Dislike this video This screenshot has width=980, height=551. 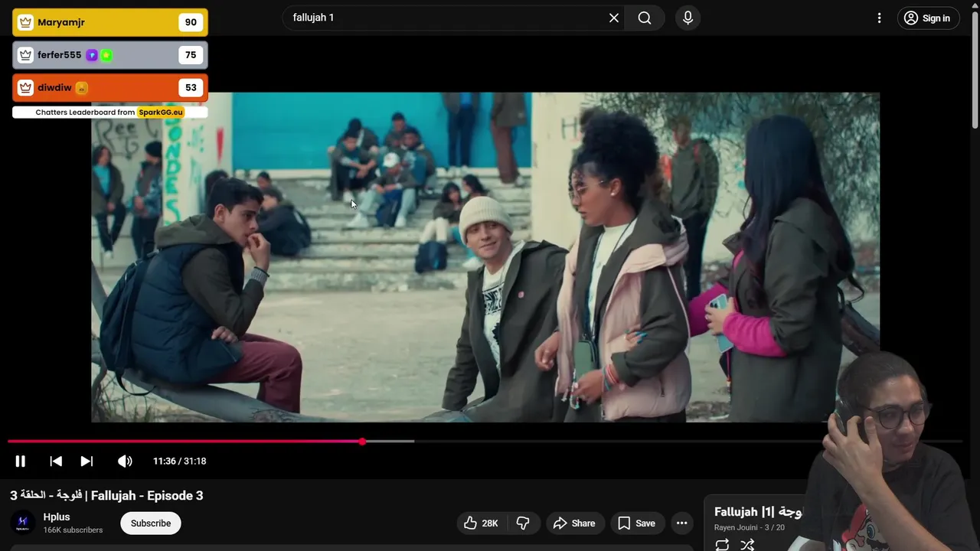coord(523,523)
